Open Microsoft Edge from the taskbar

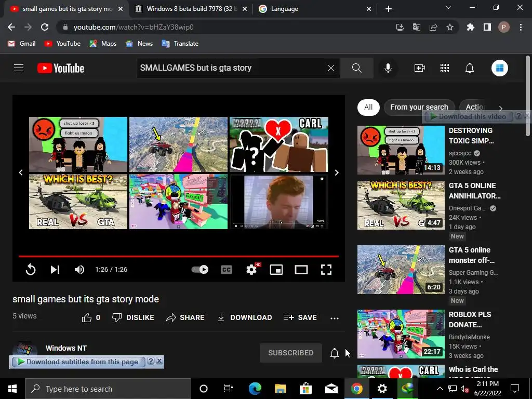(x=255, y=389)
